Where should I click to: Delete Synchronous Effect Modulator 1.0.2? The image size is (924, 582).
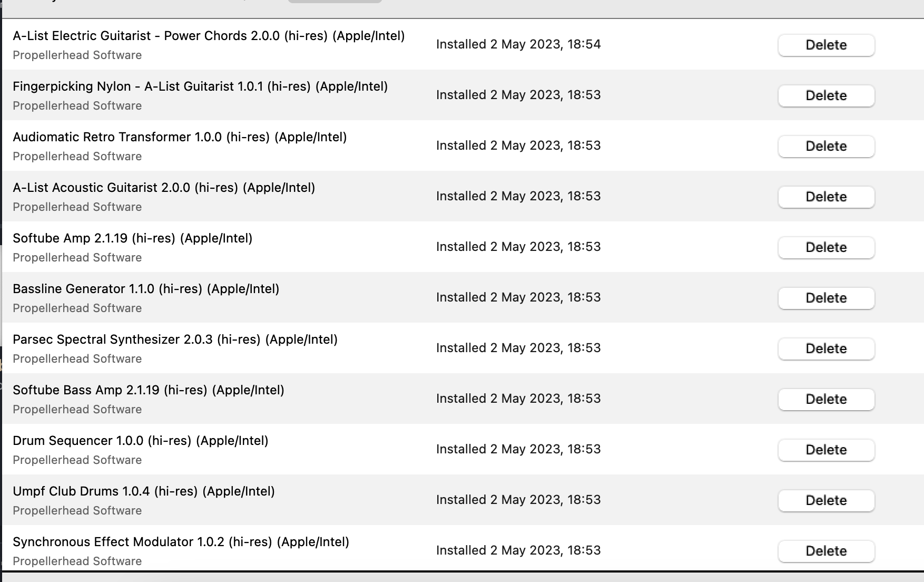pyautogui.click(x=826, y=551)
